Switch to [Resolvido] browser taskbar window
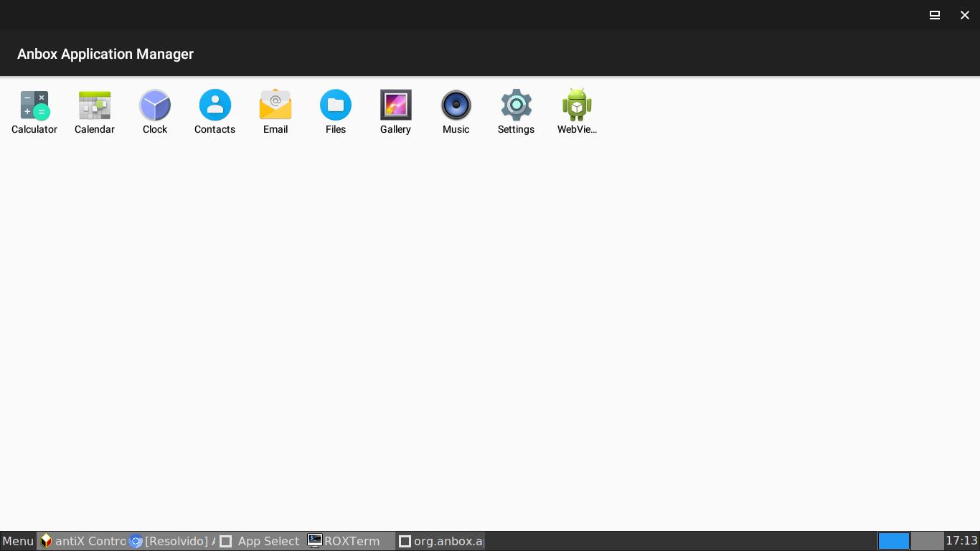Screen dimensions: 980x551 pyautogui.click(x=171, y=541)
